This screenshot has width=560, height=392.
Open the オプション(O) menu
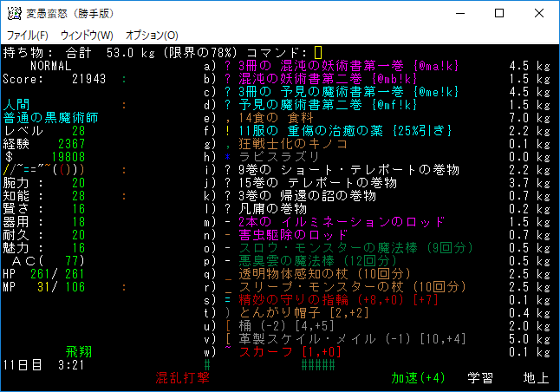[152, 35]
